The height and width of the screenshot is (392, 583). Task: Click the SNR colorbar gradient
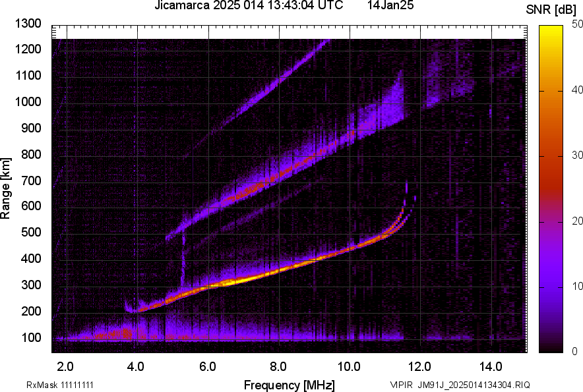(x=551, y=189)
